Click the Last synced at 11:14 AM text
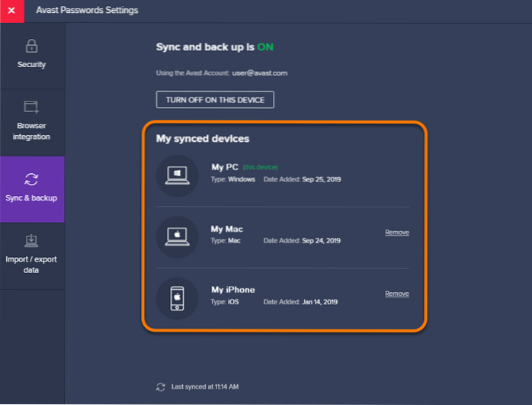532x405 pixels. pos(204,387)
